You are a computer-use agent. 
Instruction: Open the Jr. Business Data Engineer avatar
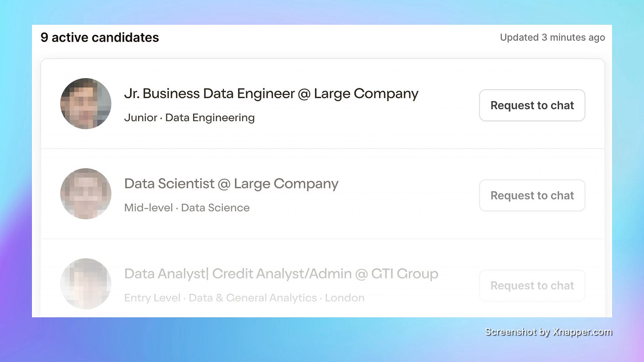pos(86,104)
